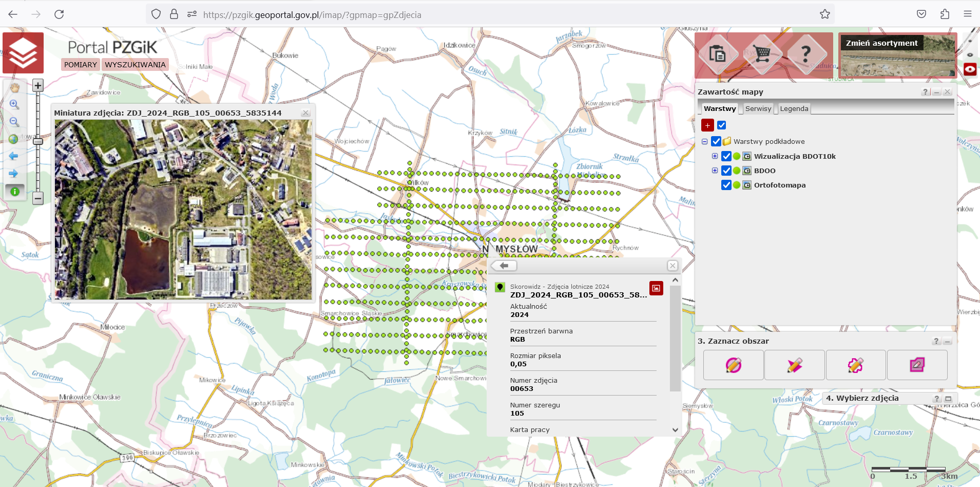This screenshot has width=980, height=487.
Task: Close the photo information popup
Action: [x=672, y=266]
